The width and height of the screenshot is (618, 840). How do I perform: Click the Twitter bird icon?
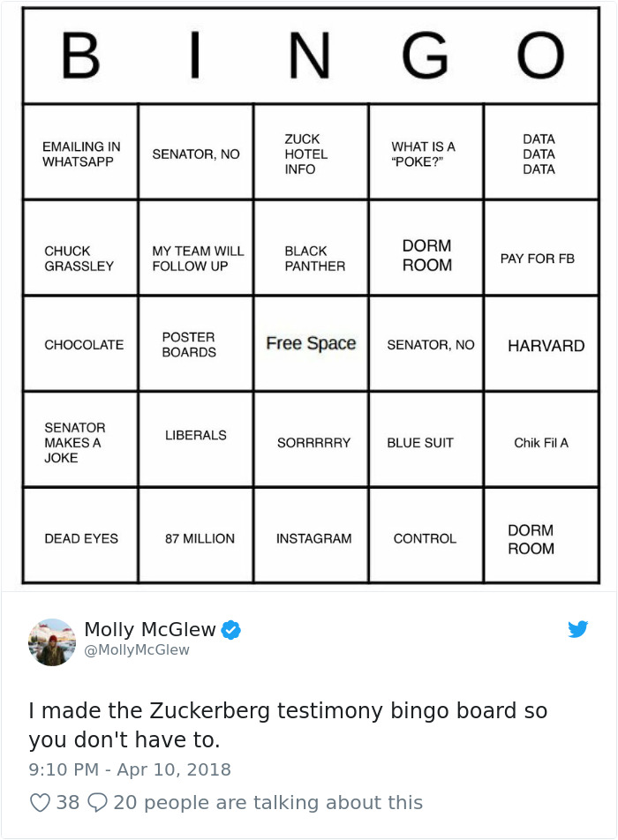(x=579, y=629)
